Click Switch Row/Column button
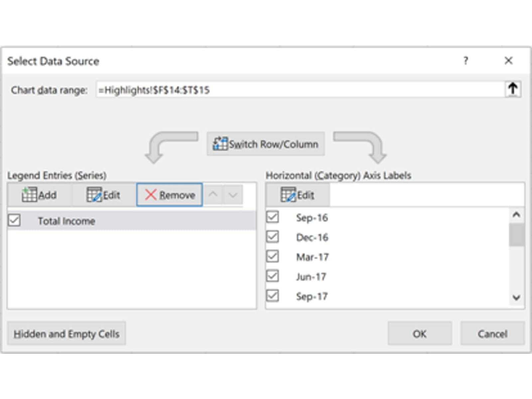 [x=266, y=144]
